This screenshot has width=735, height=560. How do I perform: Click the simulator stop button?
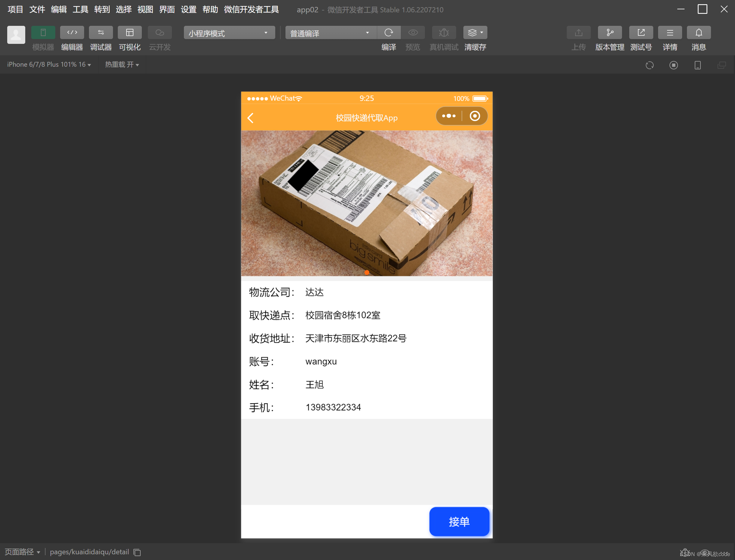673,65
